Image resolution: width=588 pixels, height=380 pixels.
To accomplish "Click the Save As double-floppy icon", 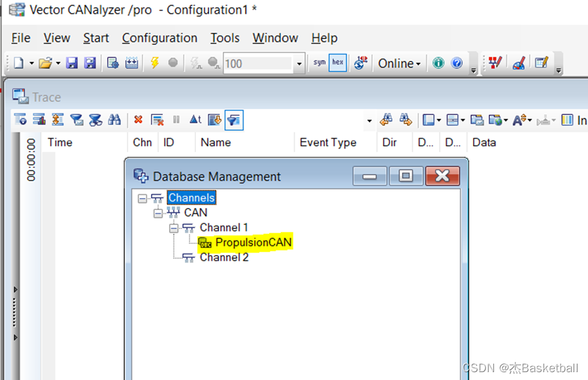I will (x=90, y=63).
